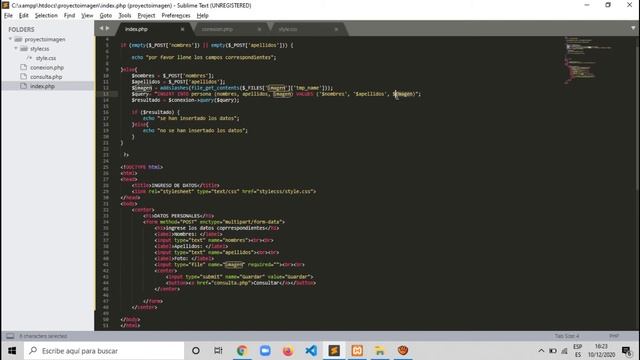Switch to the third stylecss tab
This screenshot has height=360, width=640.
point(288,29)
